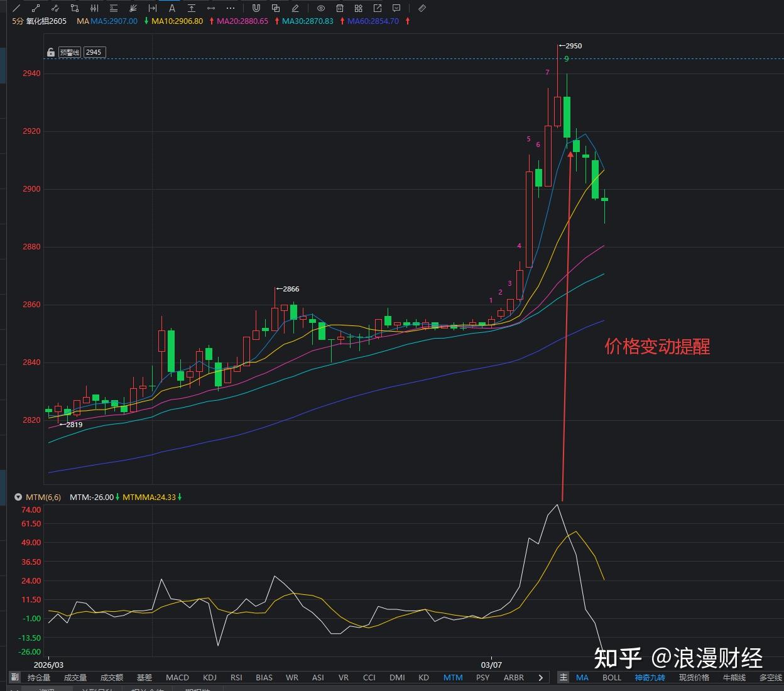Switch to 成交额 indicator tab
Image resolution: width=784 pixels, height=691 pixels.
(x=112, y=677)
